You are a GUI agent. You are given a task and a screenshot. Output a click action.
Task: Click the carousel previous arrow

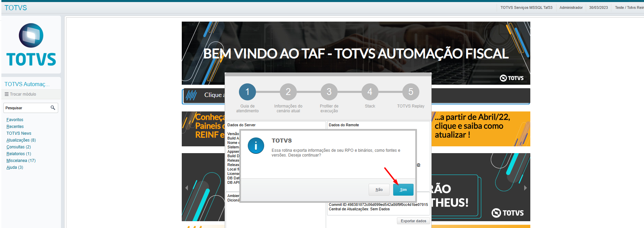tap(187, 188)
